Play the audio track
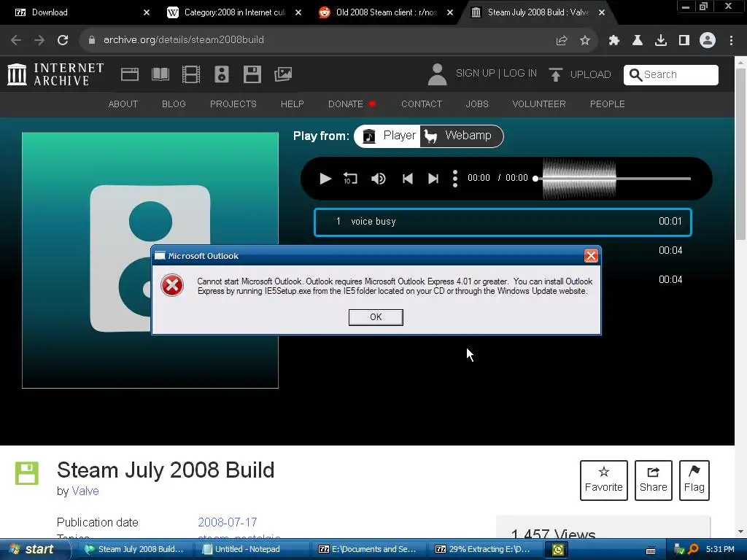The width and height of the screenshot is (747, 560). coord(325,179)
